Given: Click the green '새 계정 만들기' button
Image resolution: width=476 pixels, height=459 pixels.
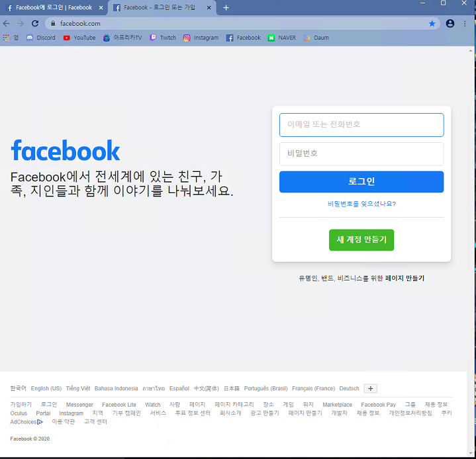Looking at the screenshot, I should [x=361, y=240].
